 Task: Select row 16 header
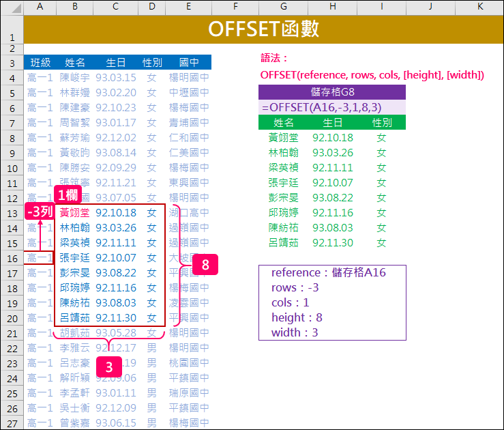12,258
